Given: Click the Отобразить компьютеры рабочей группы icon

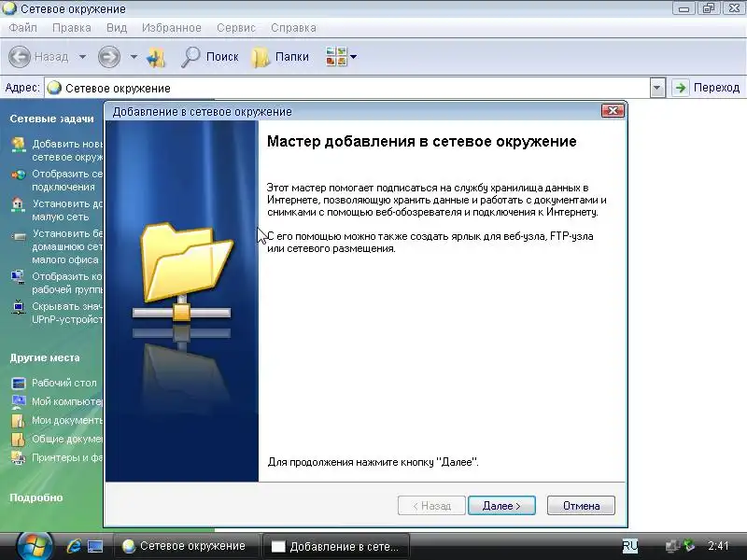Looking at the screenshot, I should pos(18,276).
